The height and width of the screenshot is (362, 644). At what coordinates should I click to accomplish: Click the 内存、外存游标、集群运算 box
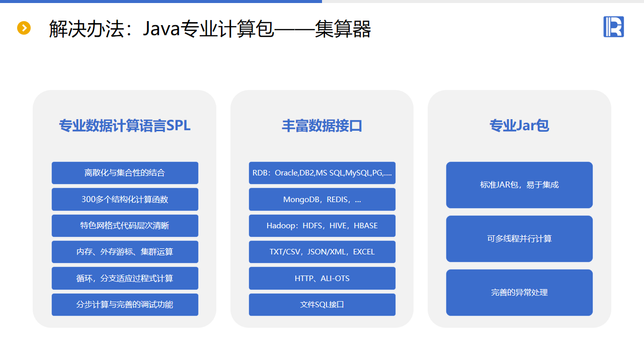[x=125, y=252]
